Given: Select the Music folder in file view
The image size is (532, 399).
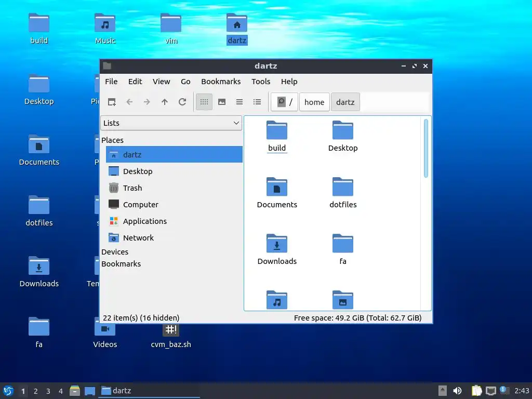Looking at the screenshot, I should 277,300.
